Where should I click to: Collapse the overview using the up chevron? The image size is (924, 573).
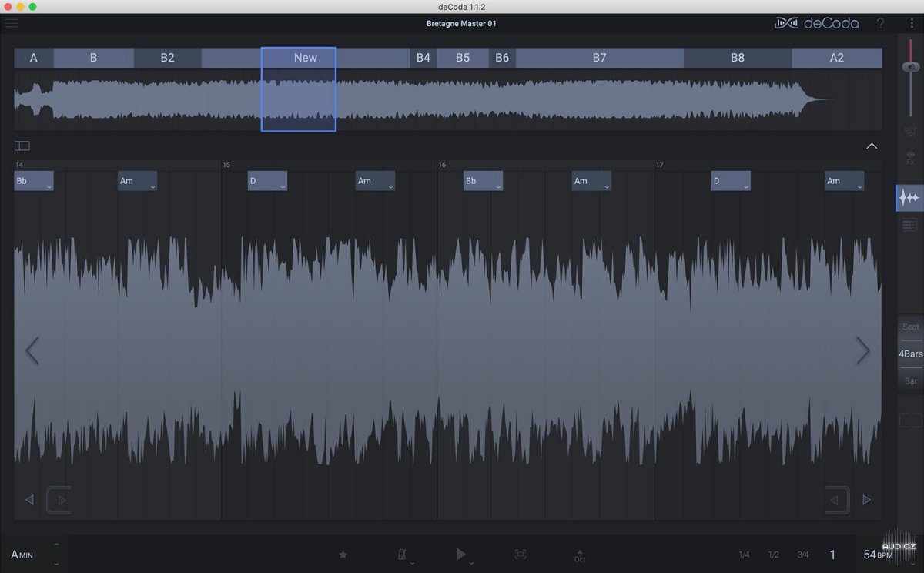click(x=872, y=146)
